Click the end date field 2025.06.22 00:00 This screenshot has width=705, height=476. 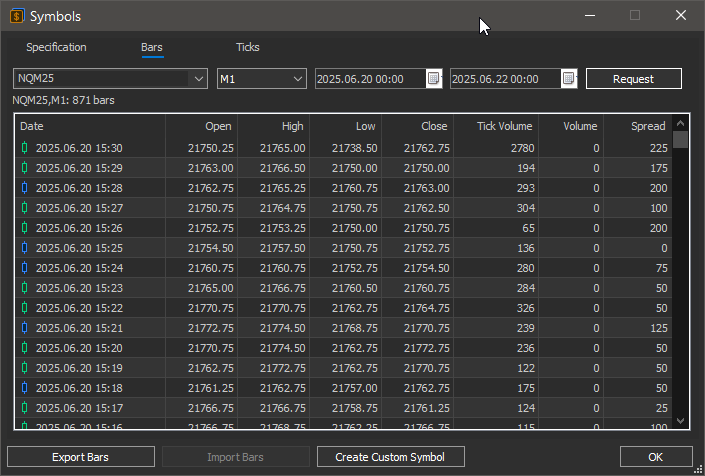(505, 79)
